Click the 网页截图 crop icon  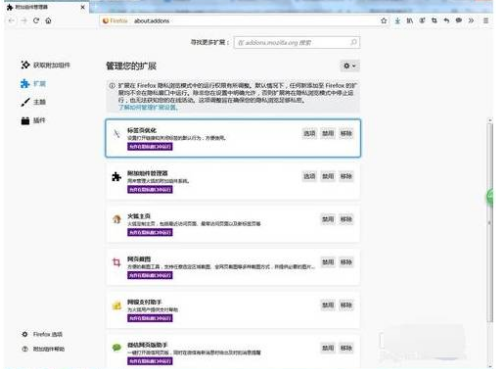(x=116, y=262)
